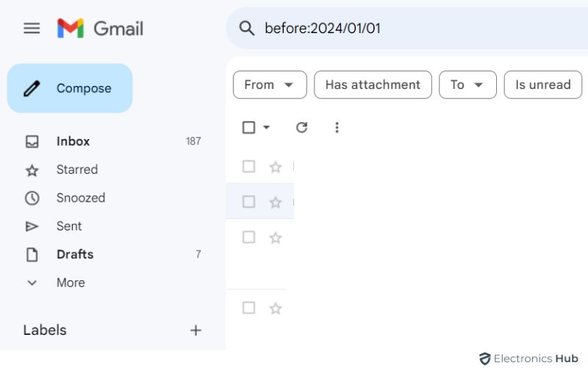Apply the Has attachment filter

click(x=373, y=85)
